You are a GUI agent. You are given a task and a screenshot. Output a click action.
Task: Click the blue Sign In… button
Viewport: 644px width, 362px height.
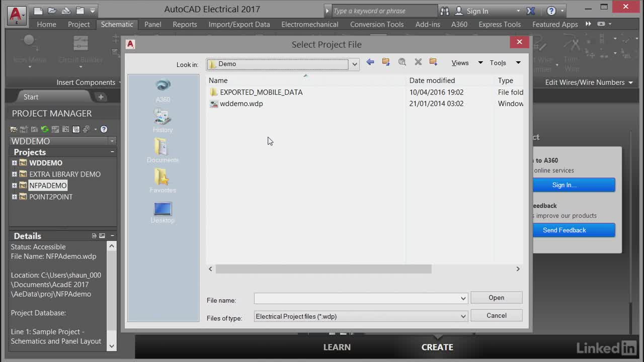[574, 185]
